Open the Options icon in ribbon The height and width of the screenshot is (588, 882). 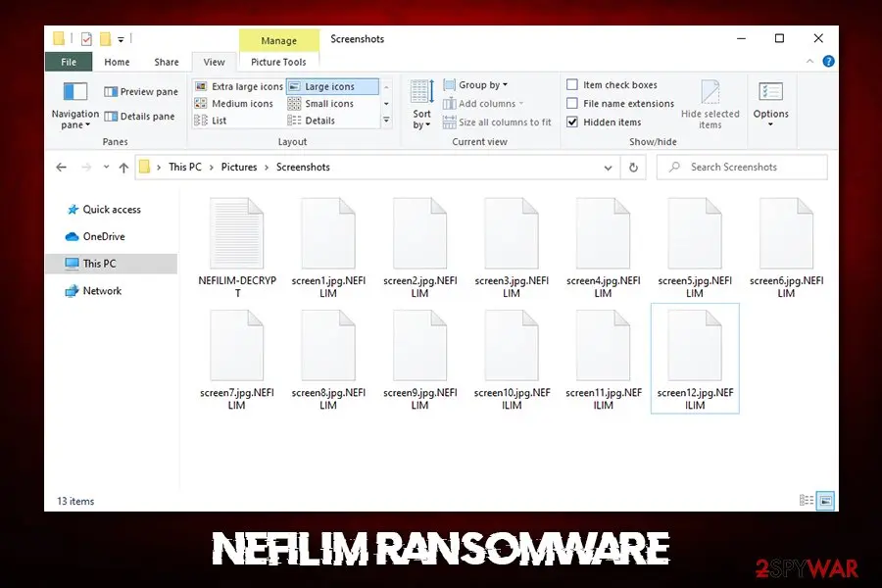tap(770, 92)
